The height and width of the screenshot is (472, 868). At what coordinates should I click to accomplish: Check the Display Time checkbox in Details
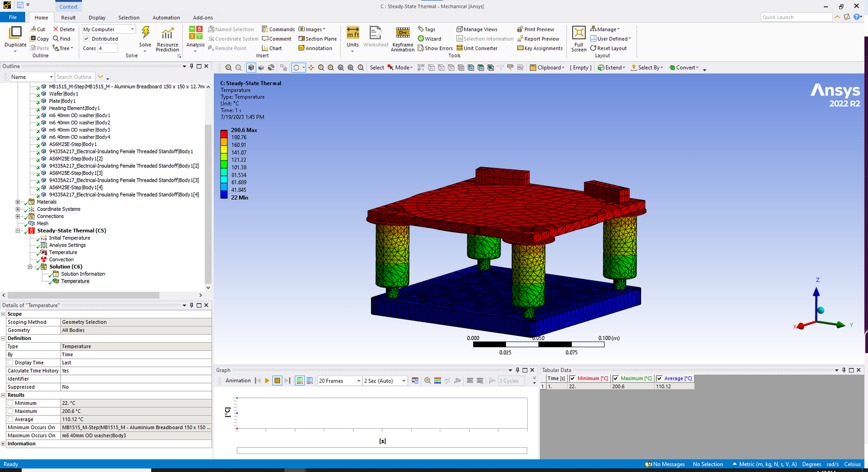(x=10, y=363)
